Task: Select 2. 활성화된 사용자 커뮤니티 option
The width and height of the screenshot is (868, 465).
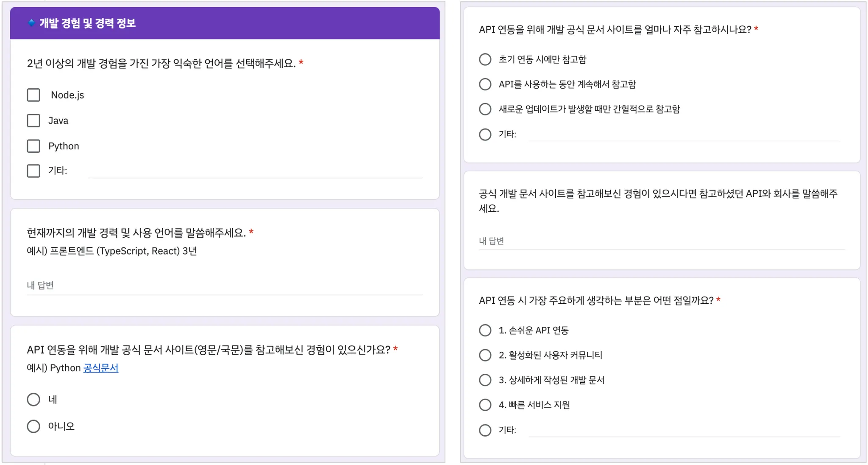Action: 485,355
